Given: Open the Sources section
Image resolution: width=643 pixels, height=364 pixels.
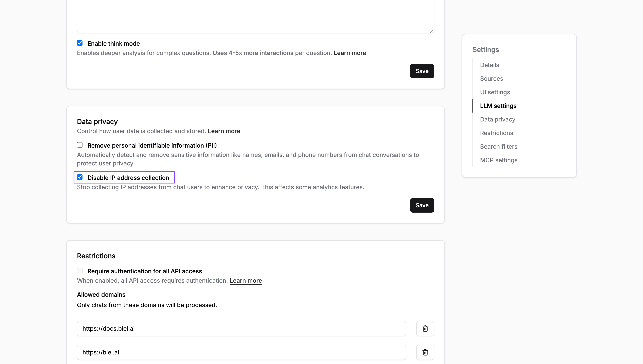Looking at the screenshot, I should pos(491,78).
